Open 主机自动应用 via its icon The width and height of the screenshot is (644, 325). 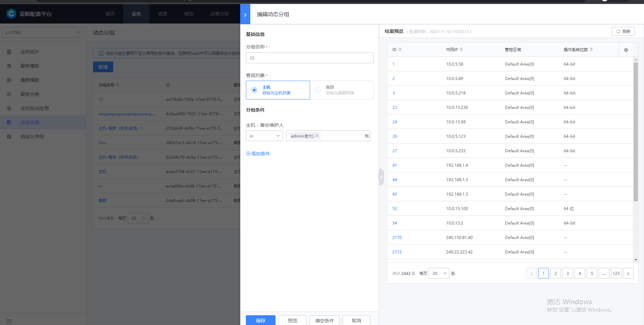[9, 108]
